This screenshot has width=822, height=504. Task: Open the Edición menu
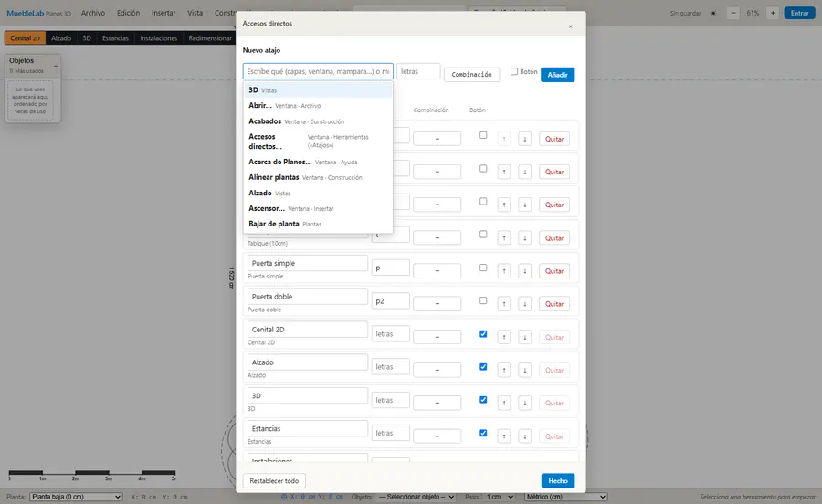tap(129, 13)
